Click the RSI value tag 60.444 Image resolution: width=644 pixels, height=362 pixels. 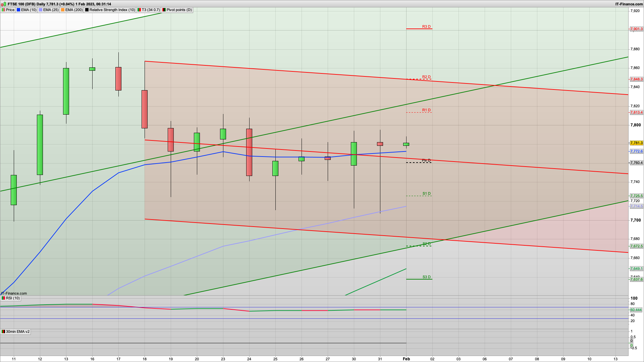click(636, 310)
